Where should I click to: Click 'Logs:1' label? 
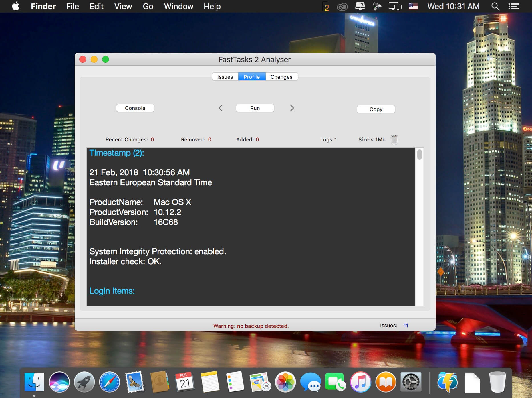point(329,139)
